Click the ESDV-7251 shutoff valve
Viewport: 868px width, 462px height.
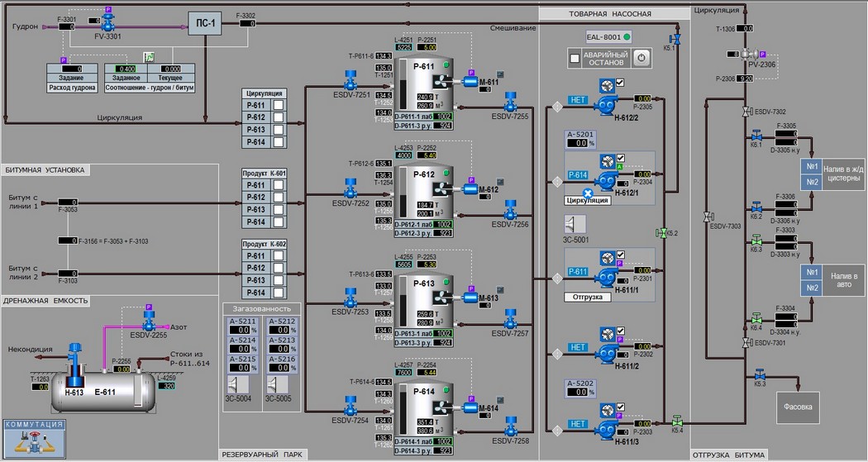click(x=350, y=81)
